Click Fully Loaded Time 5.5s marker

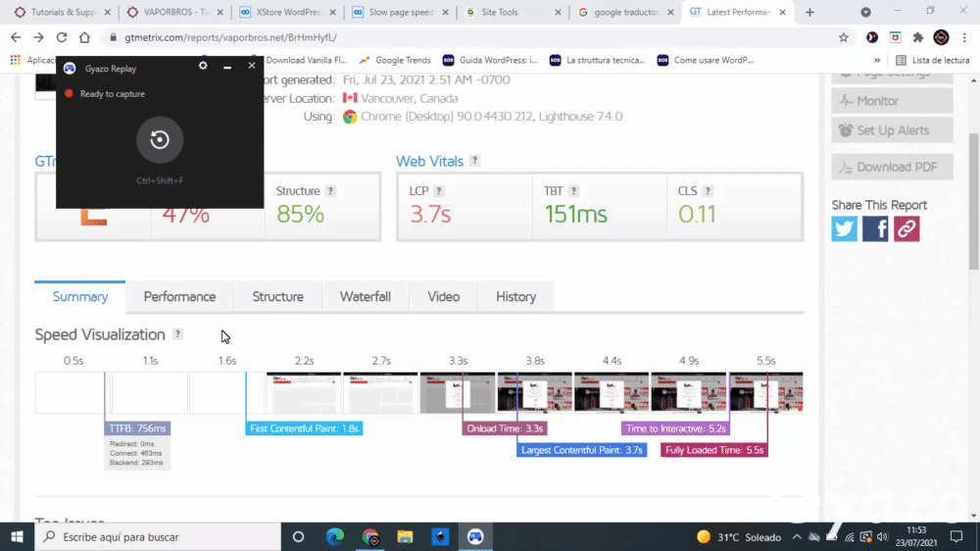[x=714, y=450]
